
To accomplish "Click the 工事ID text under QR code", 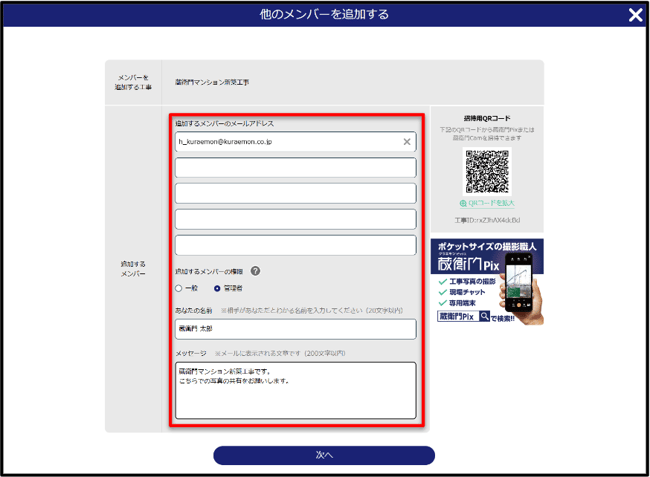I will pyautogui.click(x=487, y=219).
